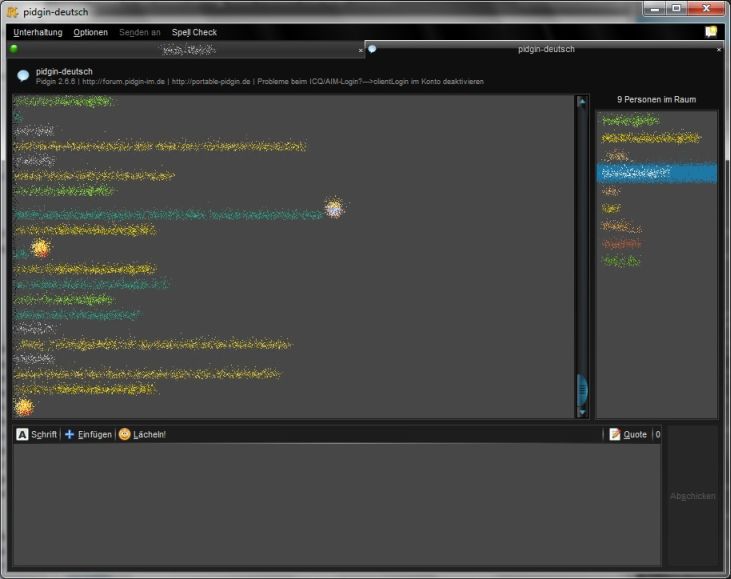Open the Unterhaltung menu
731x579 pixels.
38,32
